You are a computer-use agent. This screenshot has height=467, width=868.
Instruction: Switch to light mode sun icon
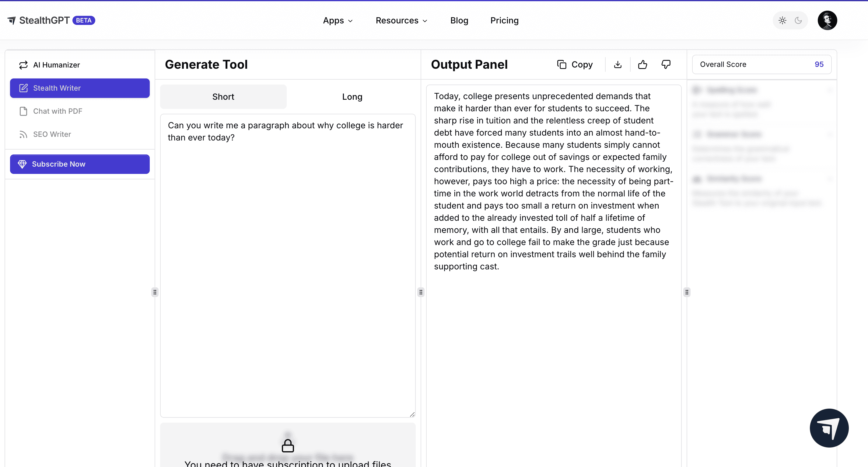tap(782, 21)
